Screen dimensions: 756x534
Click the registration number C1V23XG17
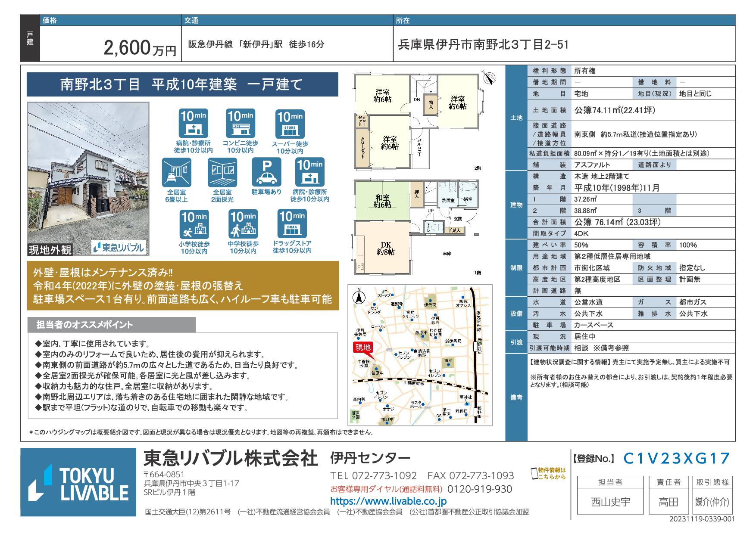[x=677, y=459]
